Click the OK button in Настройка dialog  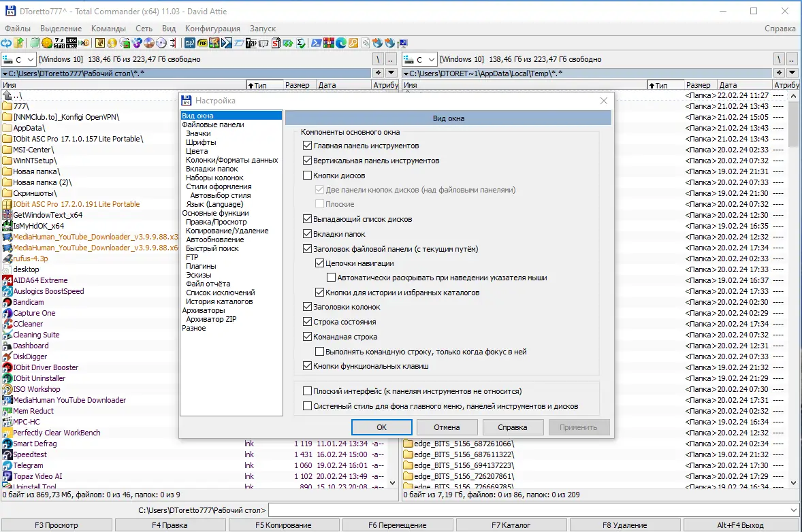click(x=381, y=427)
